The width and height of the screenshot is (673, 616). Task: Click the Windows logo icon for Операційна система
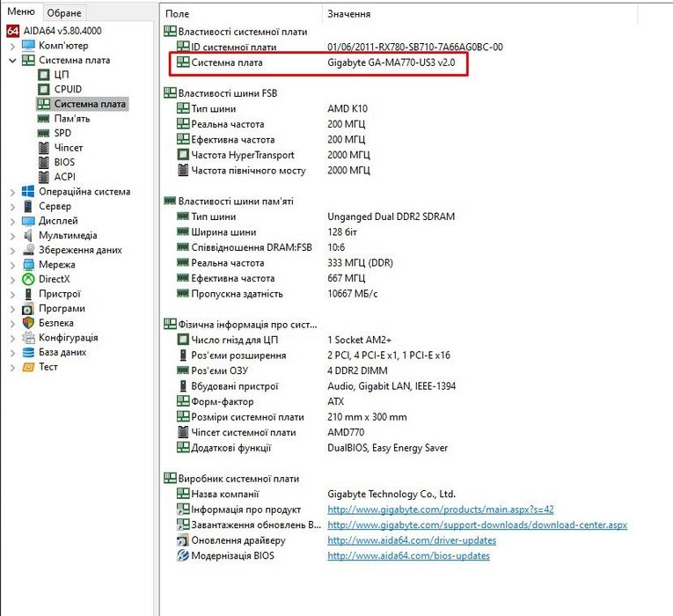click(28, 192)
